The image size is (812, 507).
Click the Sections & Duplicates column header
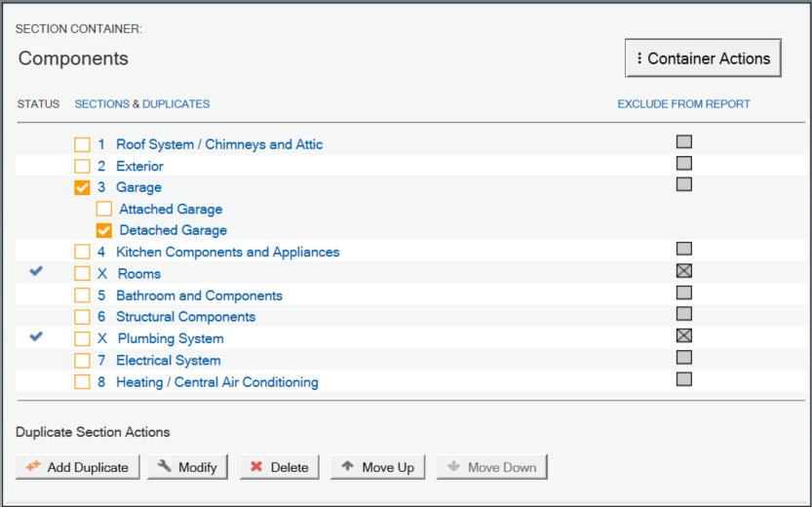(142, 104)
